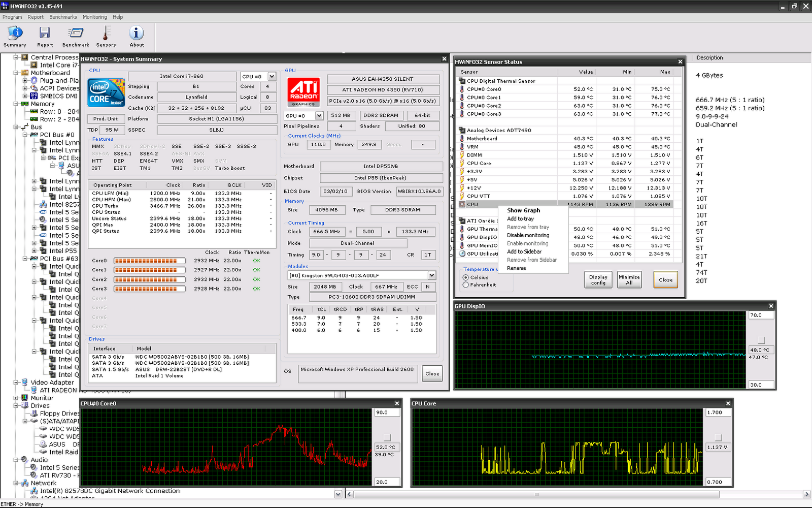812x508 pixels.
Task: Open the CPU #0 selector dropdown
Action: point(272,77)
